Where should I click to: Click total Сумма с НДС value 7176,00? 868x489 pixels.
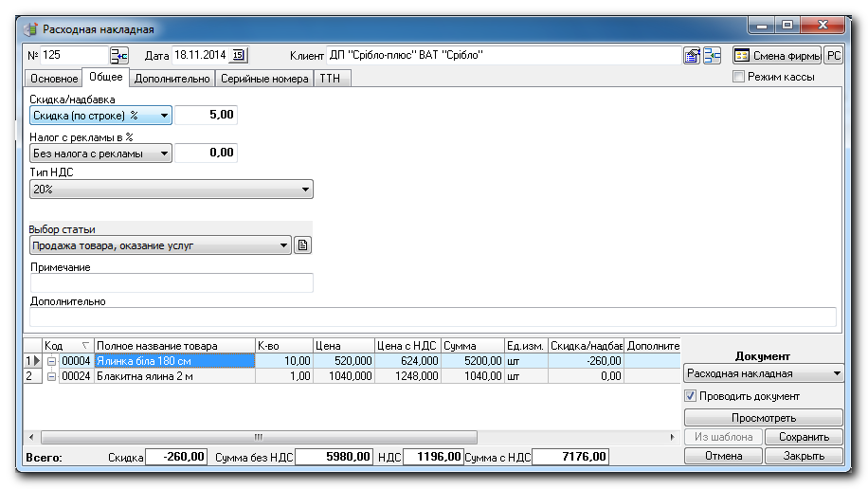tap(570, 457)
